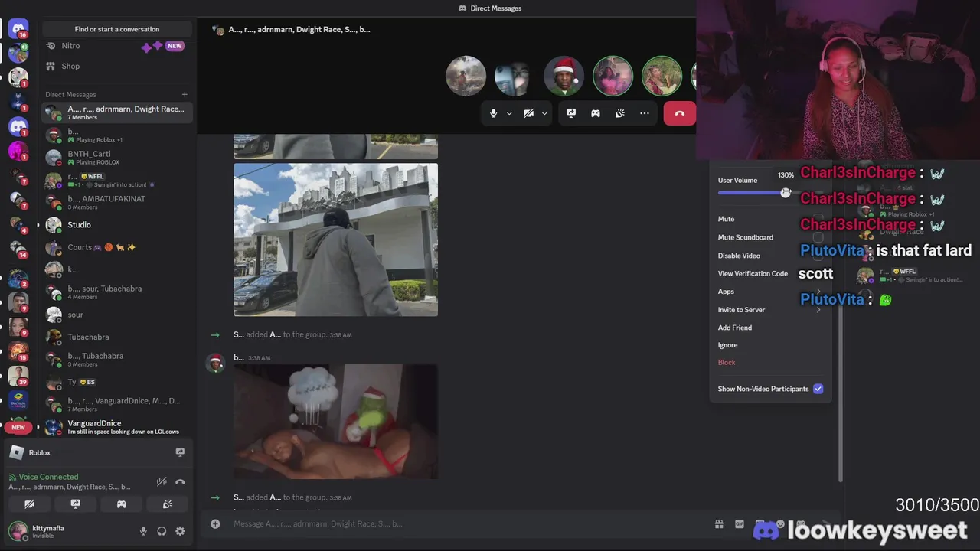Share your screen from call toolbar
Image resolution: width=980 pixels, height=551 pixels.
[571, 113]
